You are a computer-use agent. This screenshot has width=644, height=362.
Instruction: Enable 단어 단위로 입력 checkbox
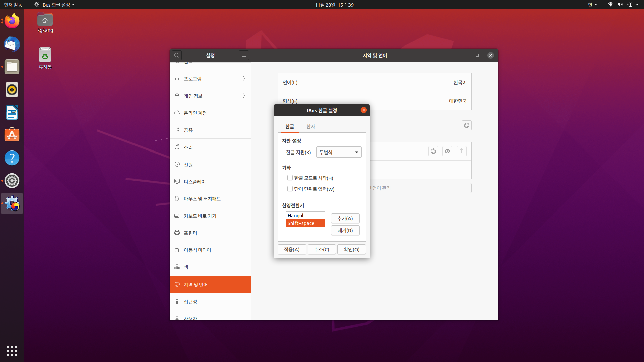(290, 189)
